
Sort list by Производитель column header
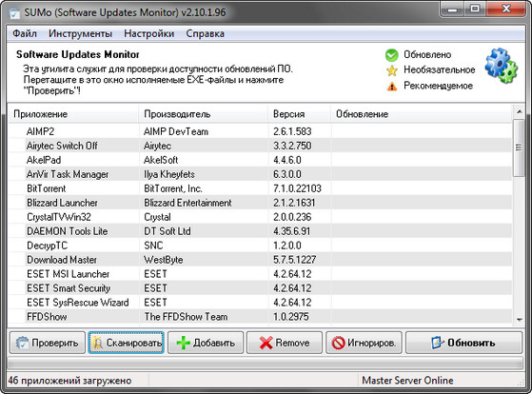click(204, 114)
